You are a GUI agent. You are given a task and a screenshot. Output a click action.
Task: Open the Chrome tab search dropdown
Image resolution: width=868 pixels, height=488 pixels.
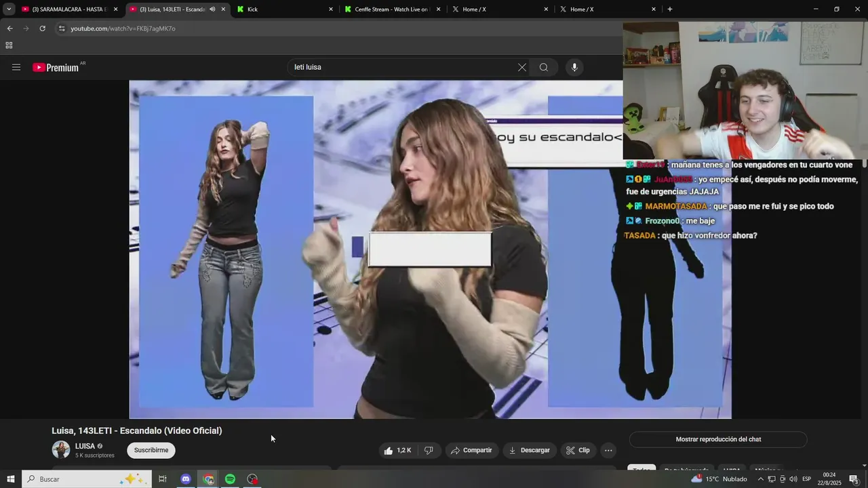9,9
